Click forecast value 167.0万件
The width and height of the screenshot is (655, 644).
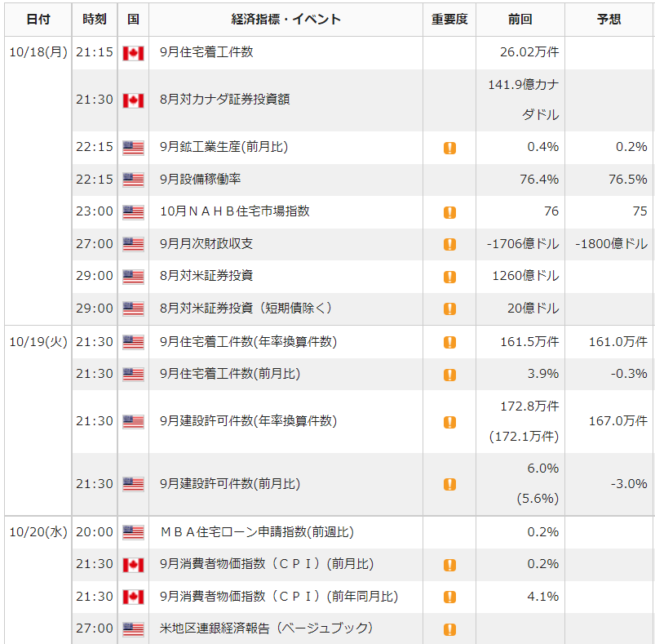pyautogui.click(x=618, y=421)
